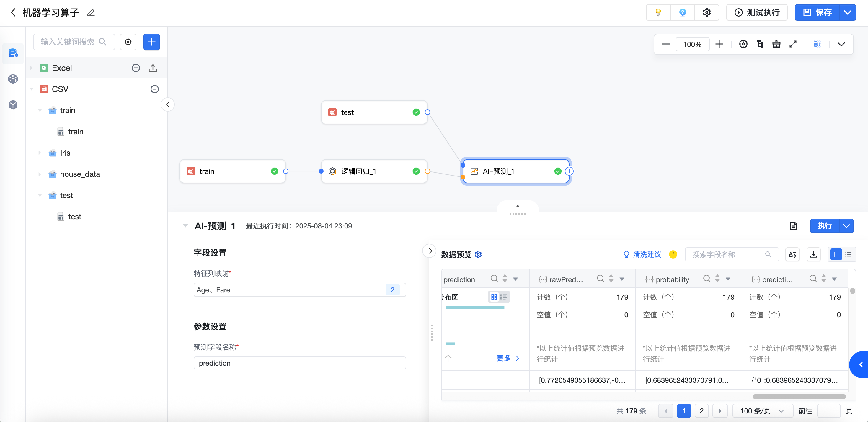Upload file to Excel group

coord(153,68)
